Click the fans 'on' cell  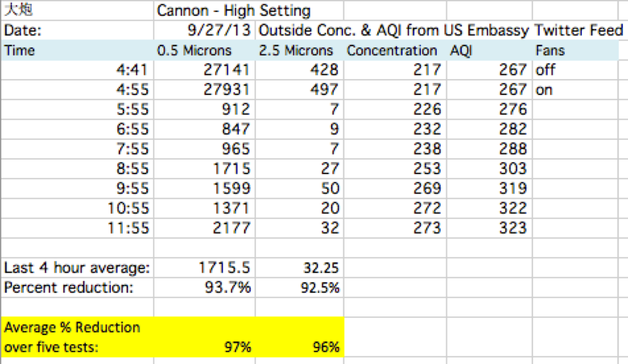pos(575,90)
